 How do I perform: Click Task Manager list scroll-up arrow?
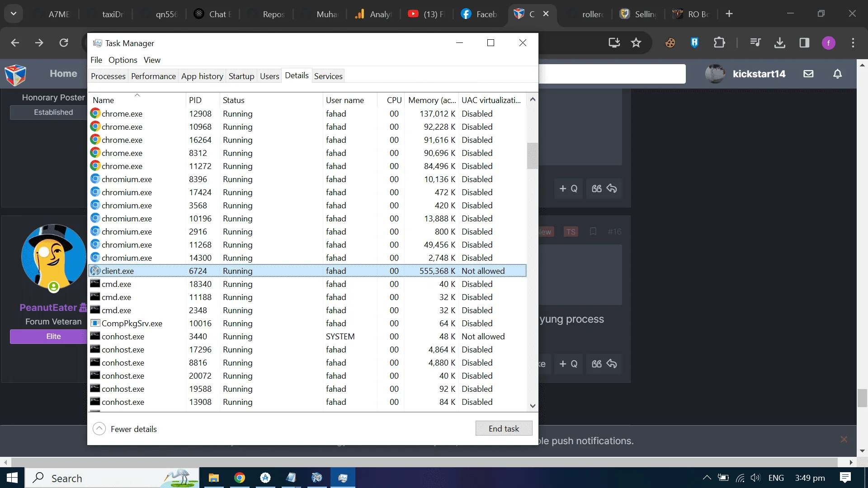tap(533, 99)
